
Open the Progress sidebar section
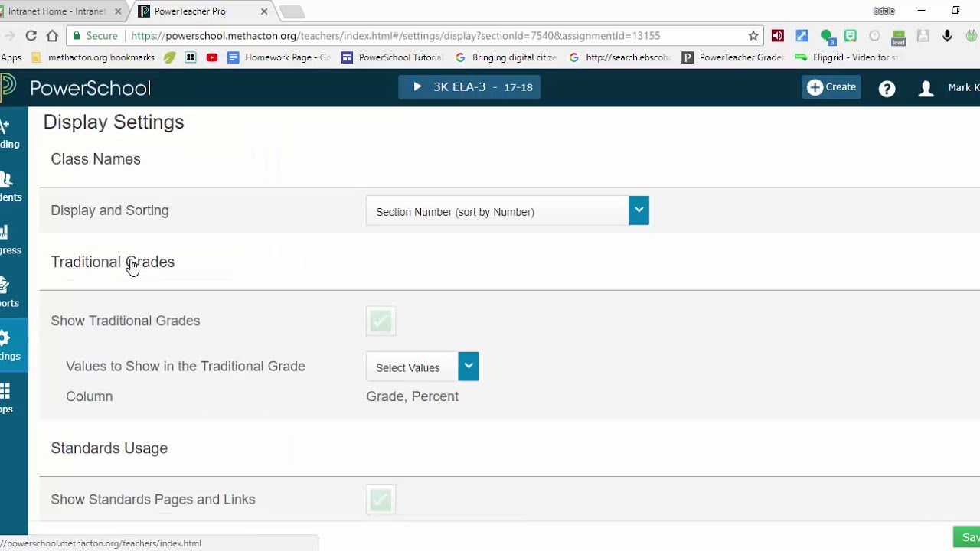tap(9, 240)
